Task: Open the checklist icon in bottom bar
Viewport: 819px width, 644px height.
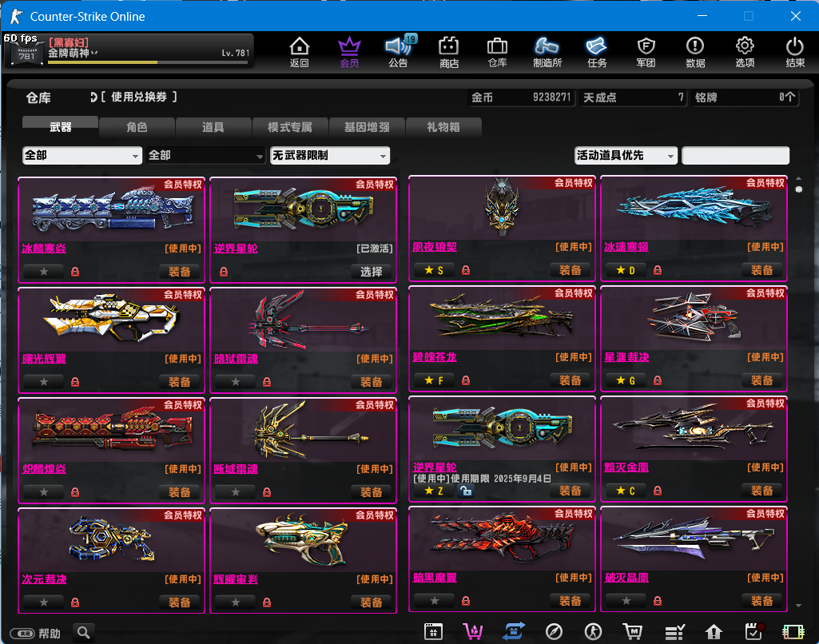Action: pos(674,632)
